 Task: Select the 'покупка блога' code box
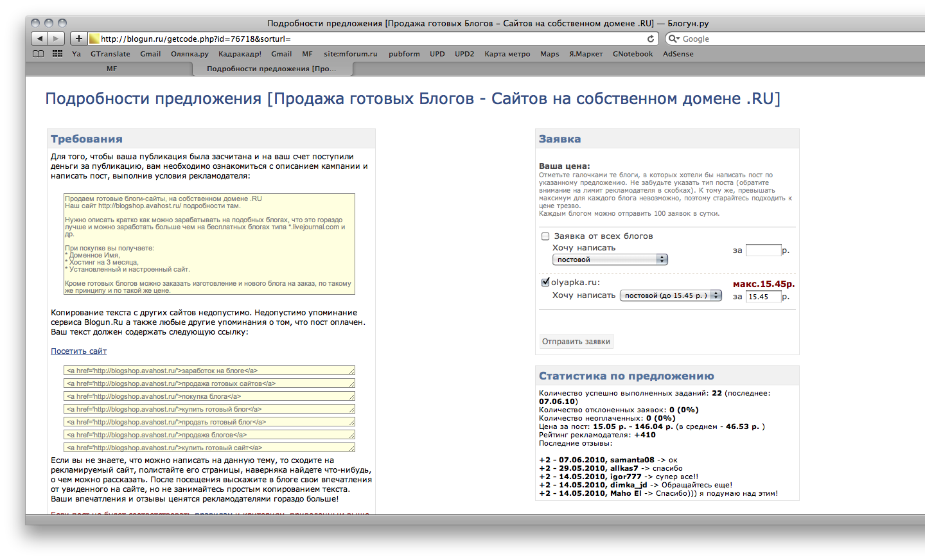[x=209, y=396]
